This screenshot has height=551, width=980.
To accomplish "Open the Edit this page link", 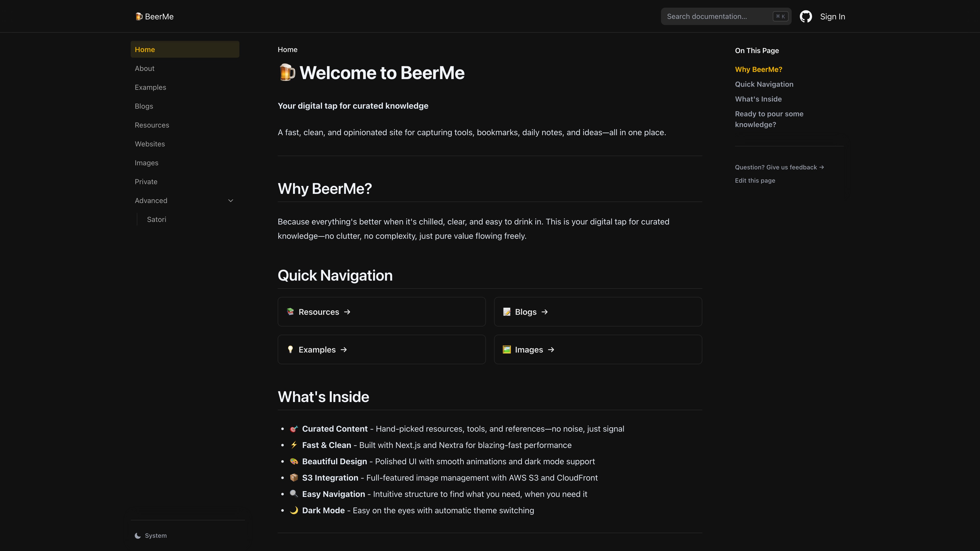I will [755, 181].
